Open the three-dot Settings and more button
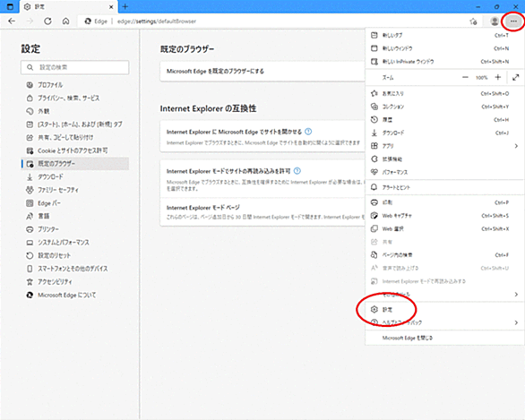The height and width of the screenshot is (420, 525). [x=513, y=21]
